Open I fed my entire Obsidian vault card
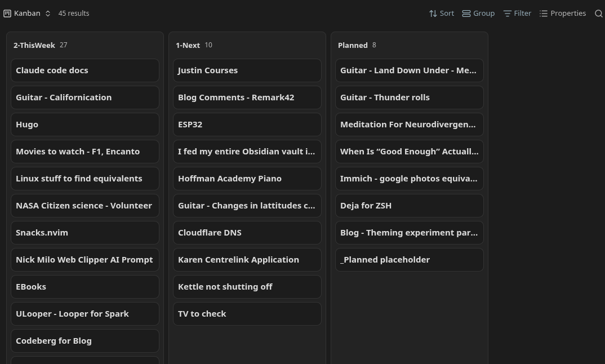605x364 pixels. click(x=247, y=152)
